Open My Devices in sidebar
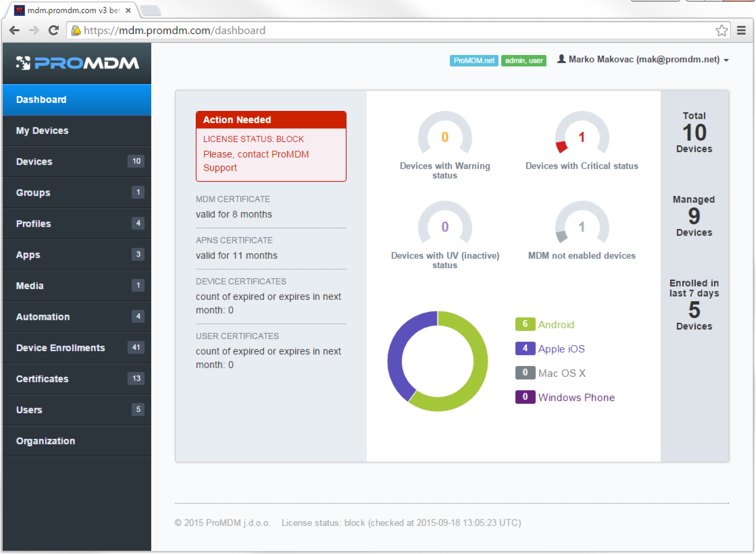This screenshot has height=554, width=756. pyautogui.click(x=77, y=131)
